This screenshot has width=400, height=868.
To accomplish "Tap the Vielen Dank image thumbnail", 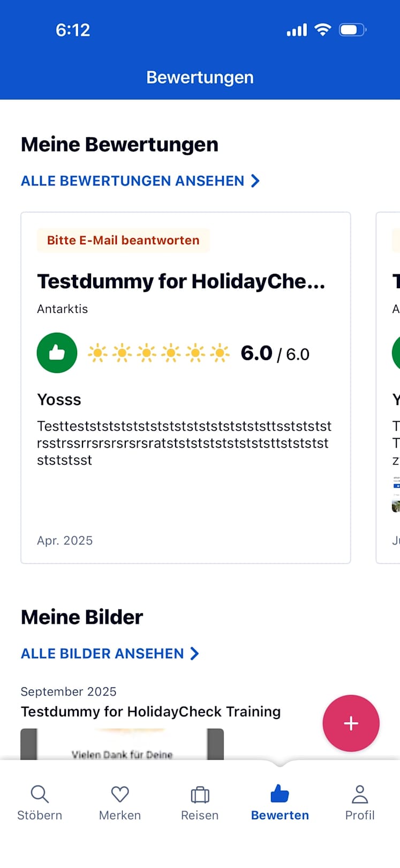I will tap(122, 745).
